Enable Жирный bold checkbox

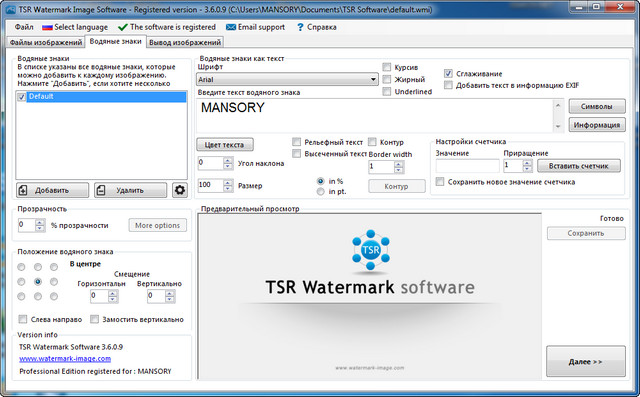pos(387,79)
